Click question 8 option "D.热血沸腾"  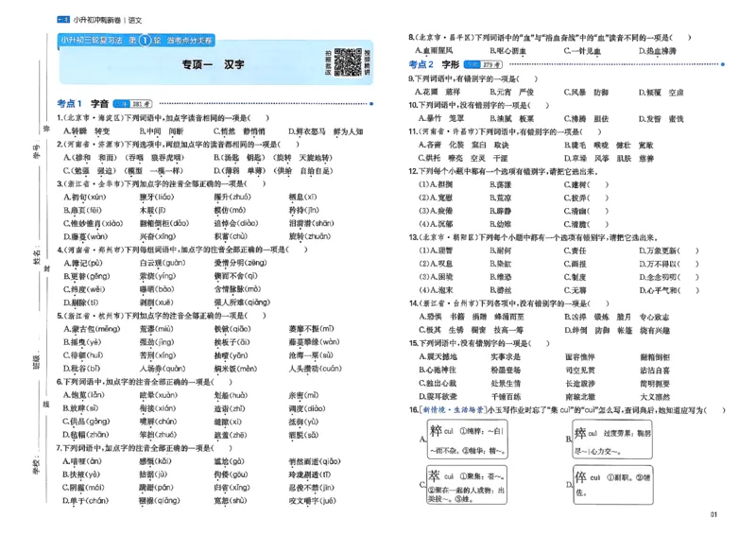click(x=658, y=51)
